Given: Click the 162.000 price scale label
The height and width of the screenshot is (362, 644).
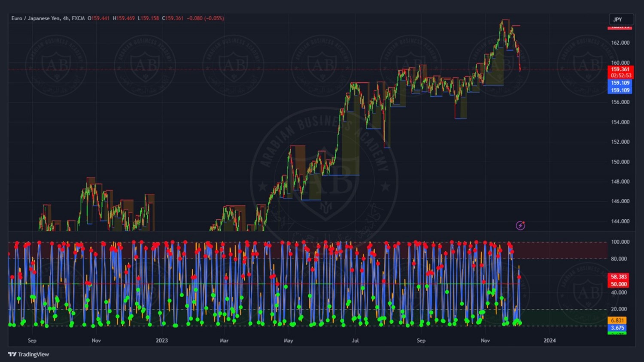Looking at the screenshot, I should (x=620, y=43).
